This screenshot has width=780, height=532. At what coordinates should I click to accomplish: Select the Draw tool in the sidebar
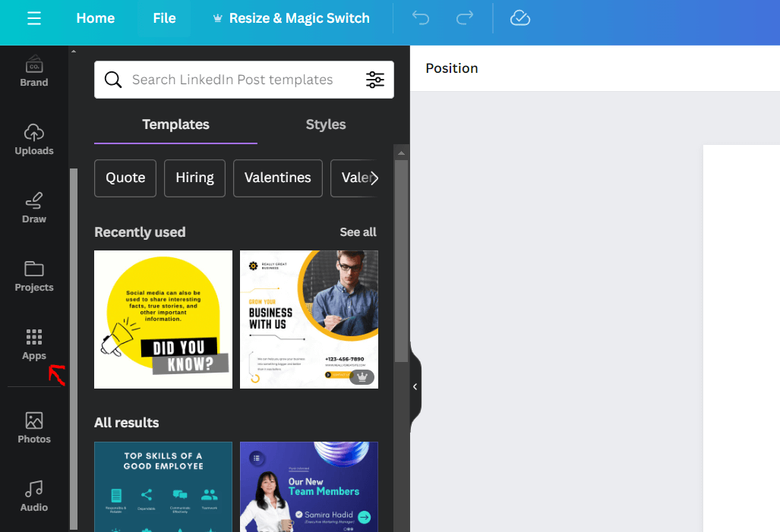click(x=33, y=206)
